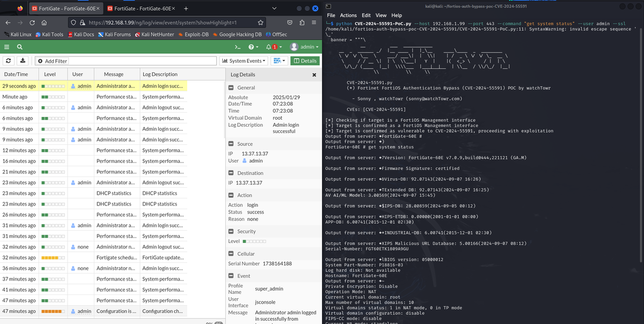Open the admin user account dropdown
The width and height of the screenshot is (644, 324).
305,47
